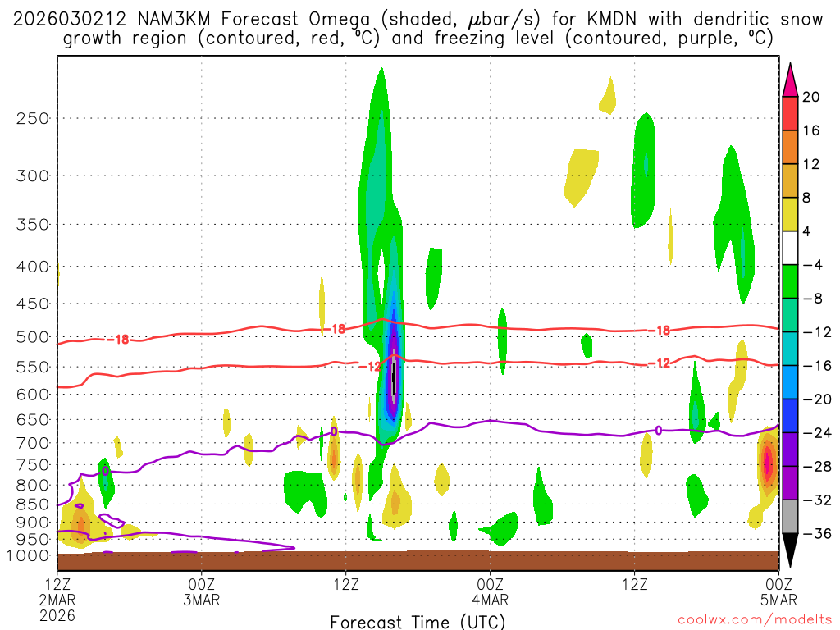840x630 pixels.
Task: Click the title line starting "growth region (contoured, red"
Action: [418, 39]
